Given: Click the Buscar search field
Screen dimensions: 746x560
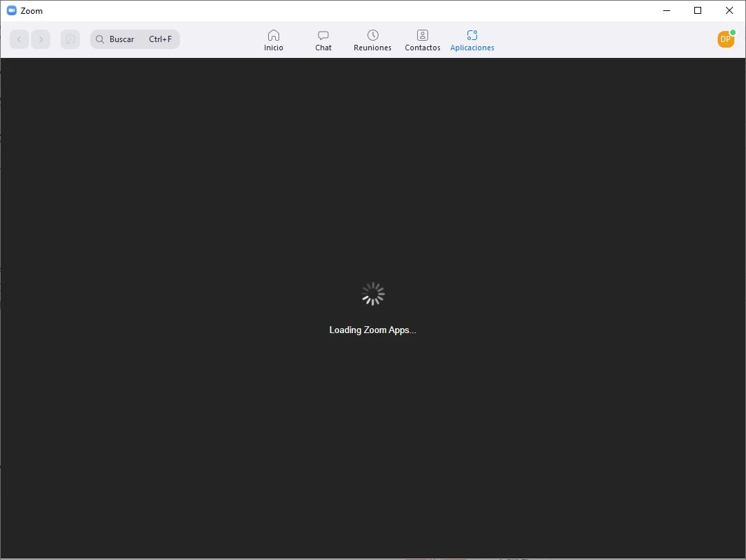Looking at the screenshot, I should [x=135, y=39].
